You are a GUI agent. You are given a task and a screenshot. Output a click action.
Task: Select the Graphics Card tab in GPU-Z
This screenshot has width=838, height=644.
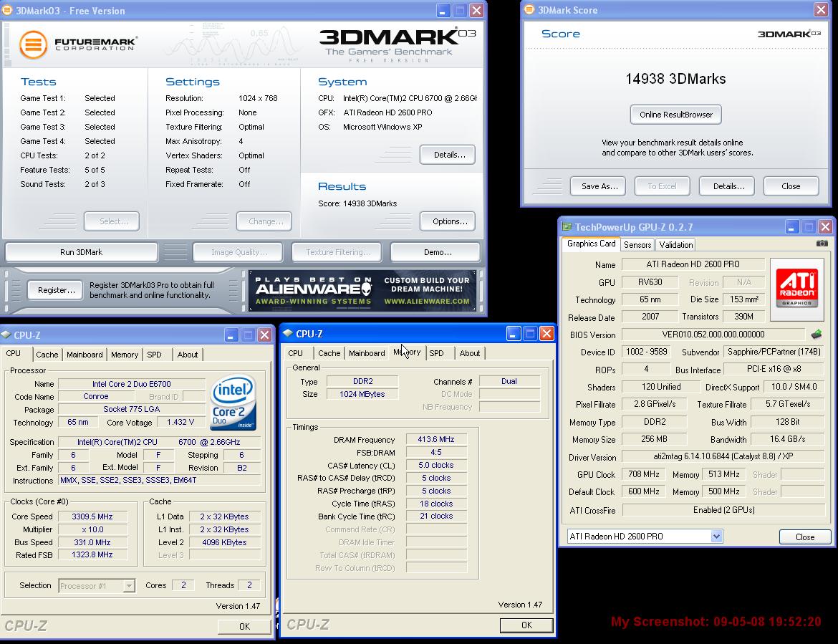591,244
